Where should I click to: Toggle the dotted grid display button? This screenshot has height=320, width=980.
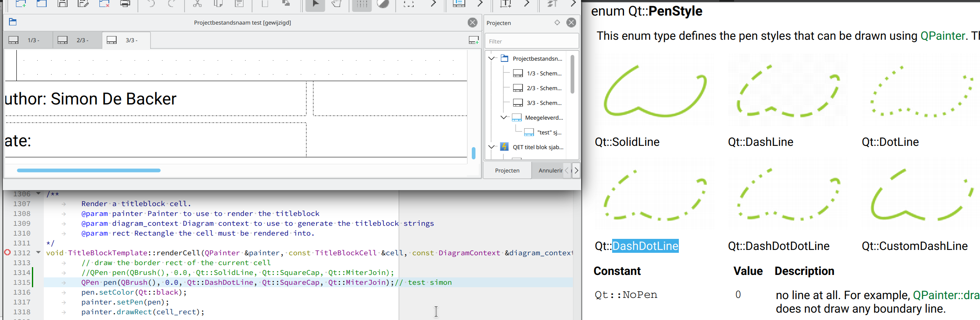click(362, 4)
